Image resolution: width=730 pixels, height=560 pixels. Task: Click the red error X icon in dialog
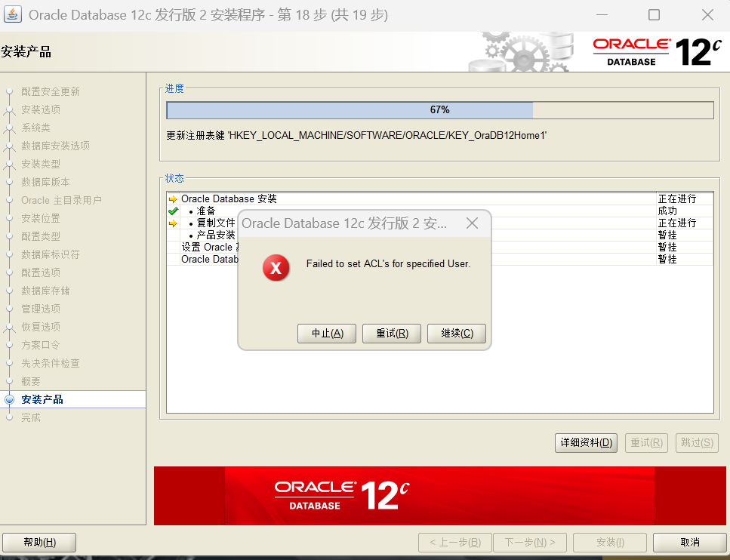point(276,268)
